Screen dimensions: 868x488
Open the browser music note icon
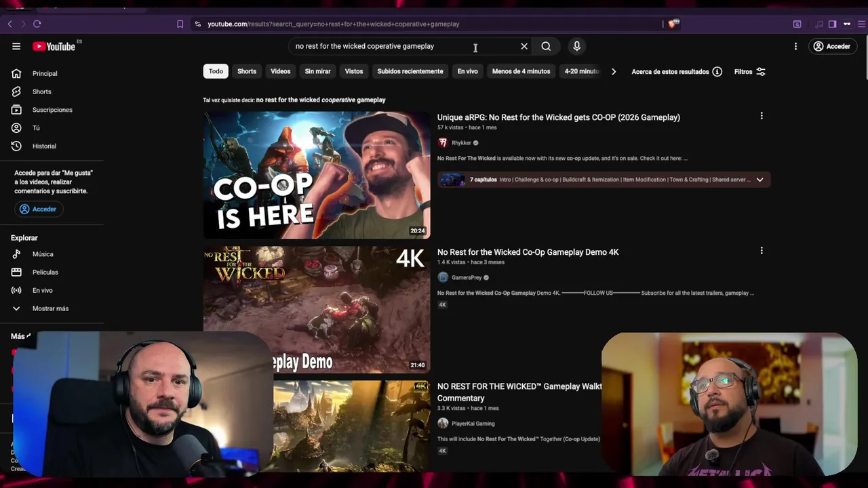tap(819, 24)
